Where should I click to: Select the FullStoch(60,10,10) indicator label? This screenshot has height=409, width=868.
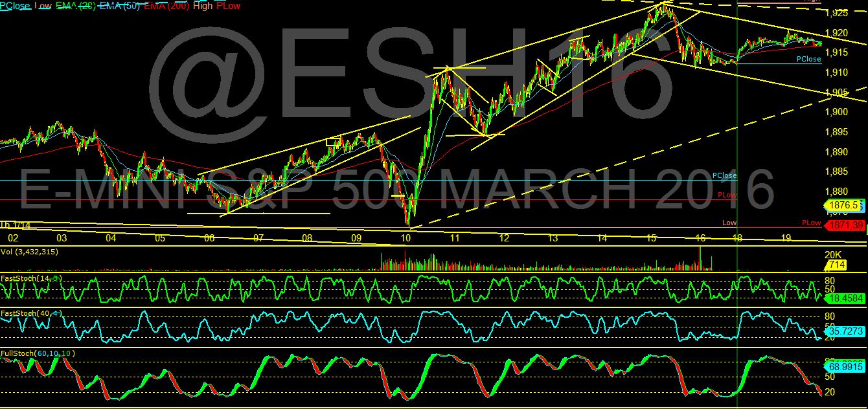point(38,353)
